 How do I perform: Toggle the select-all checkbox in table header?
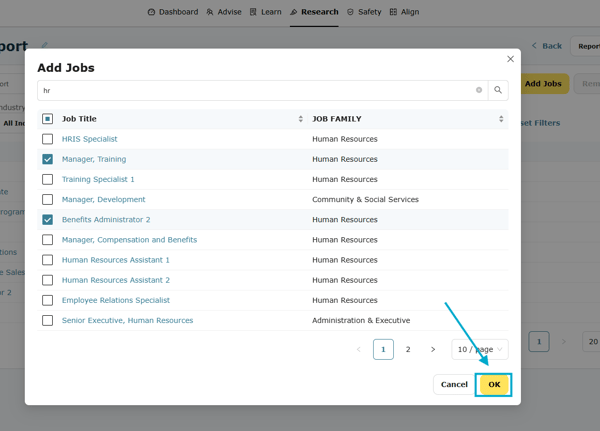[47, 119]
